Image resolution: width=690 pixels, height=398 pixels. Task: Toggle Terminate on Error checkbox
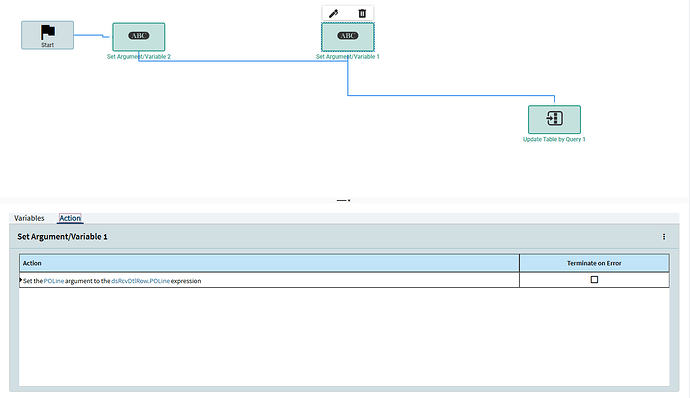click(x=594, y=280)
